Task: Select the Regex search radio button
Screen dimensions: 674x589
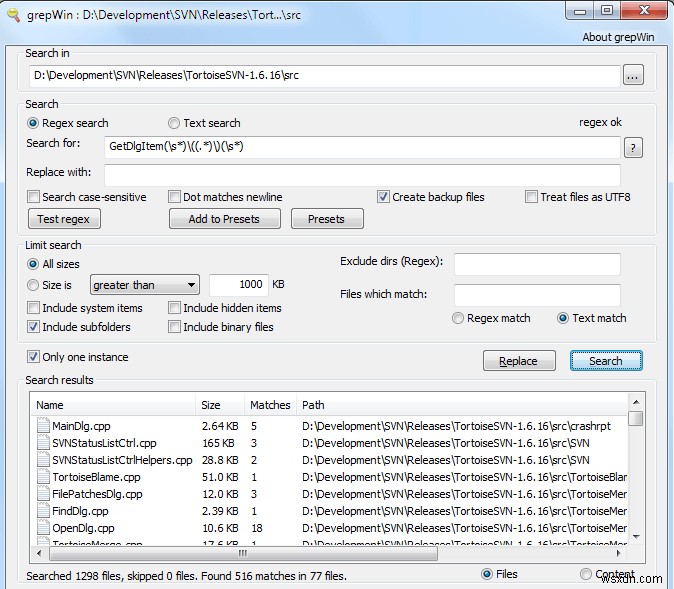Action: [x=33, y=123]
